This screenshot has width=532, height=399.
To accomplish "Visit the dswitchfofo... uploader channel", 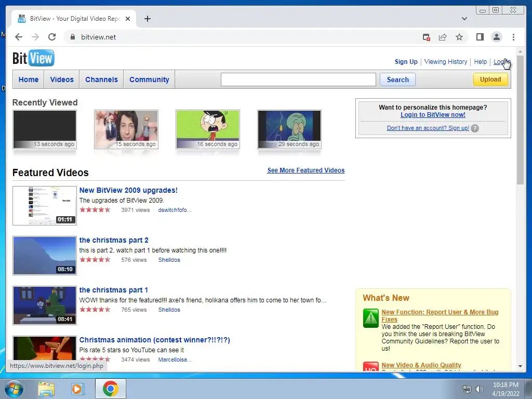I will click(x=175, y=210).
